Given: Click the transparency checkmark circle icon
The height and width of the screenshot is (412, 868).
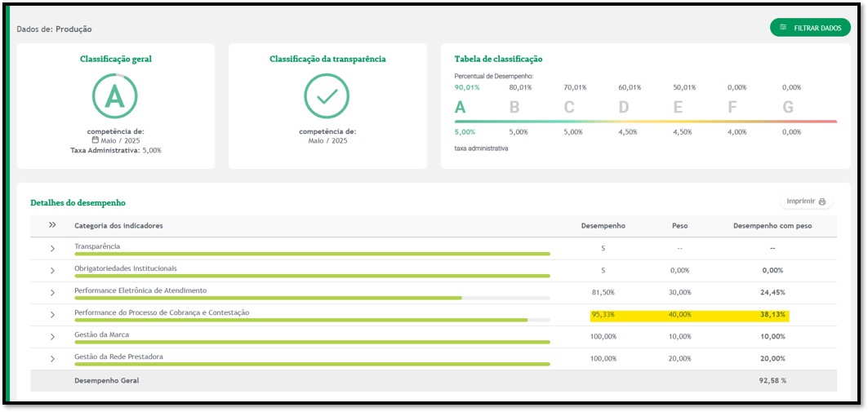Looking at the screenshot, I should click(x=327, y=96).
